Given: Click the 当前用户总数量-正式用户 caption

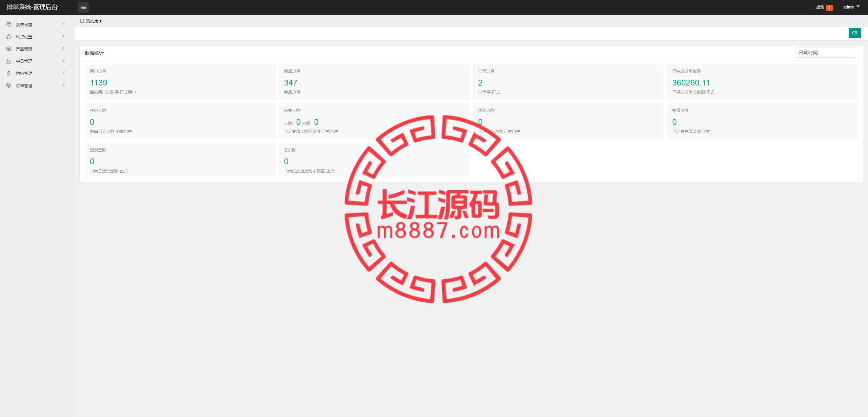Looking at the screenshot, I should click(x=113, y=92).
